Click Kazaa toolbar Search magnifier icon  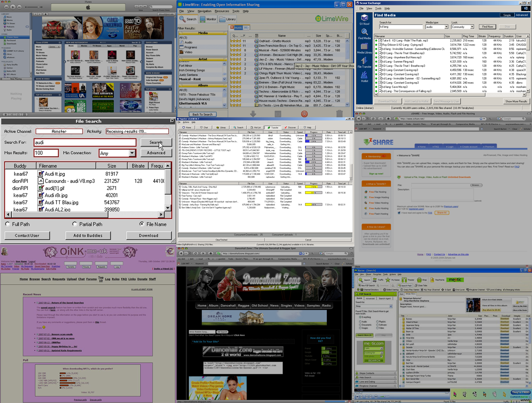[x=362, y=280]
